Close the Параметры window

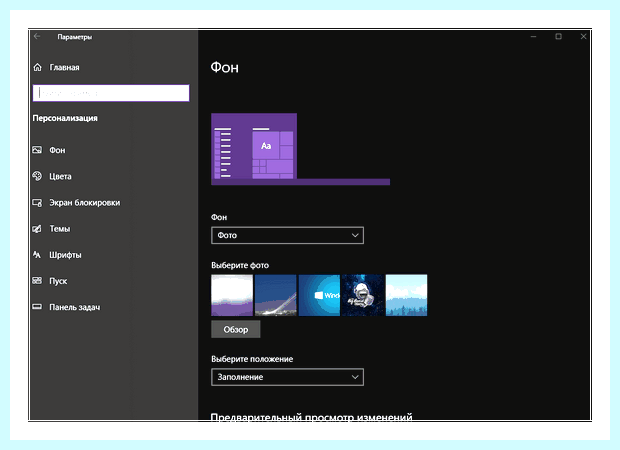point(583,36)
